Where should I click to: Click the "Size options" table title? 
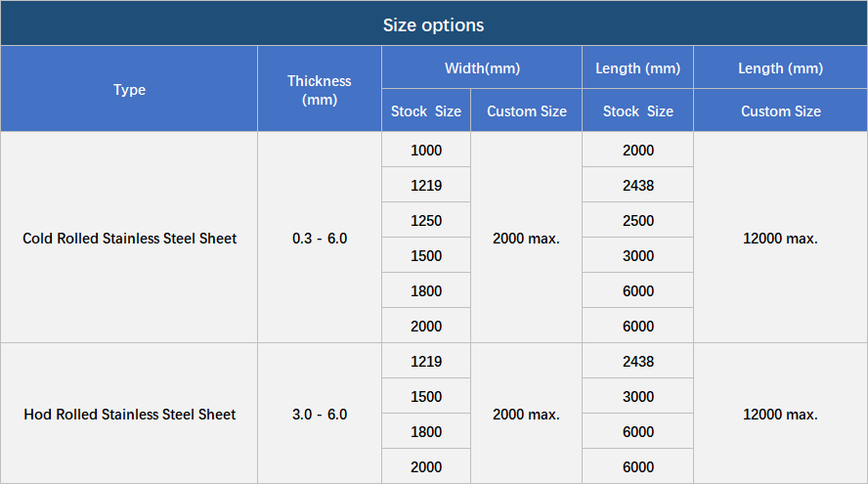pos(433,24)
